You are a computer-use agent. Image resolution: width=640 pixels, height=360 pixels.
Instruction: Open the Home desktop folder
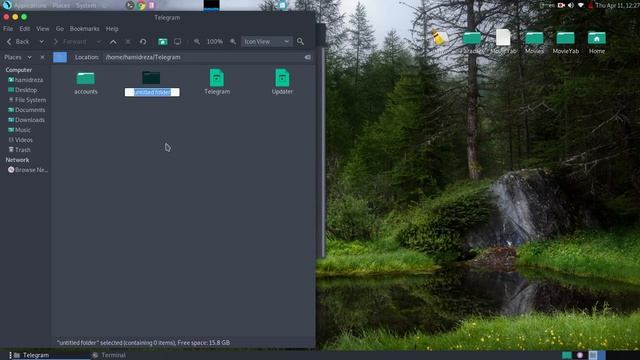click(597, 38)
